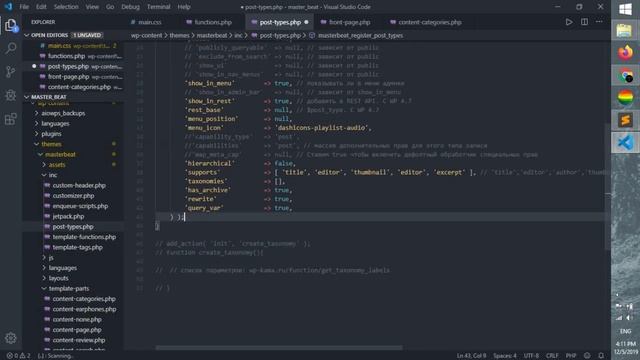The height and width of the screenshot is (360, 640).
Task: Launch Firefox from the taskbar
Action: click(x=625, y=53)
